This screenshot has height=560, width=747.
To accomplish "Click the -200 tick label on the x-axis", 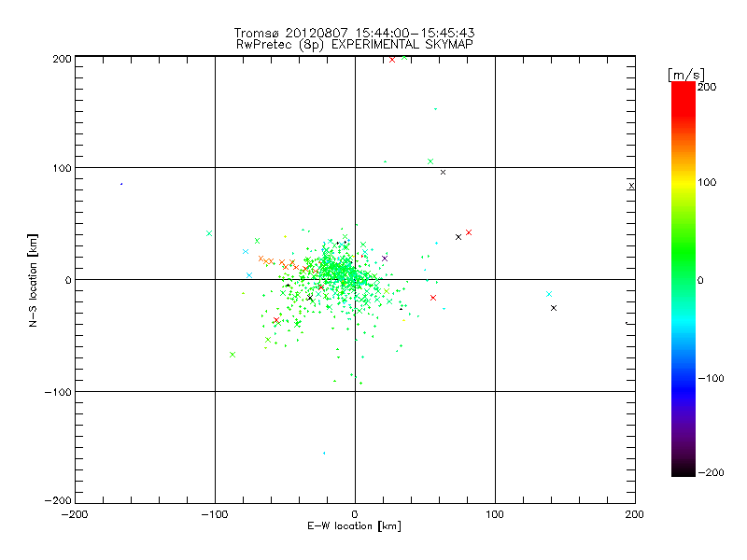I will coord(75,514).
